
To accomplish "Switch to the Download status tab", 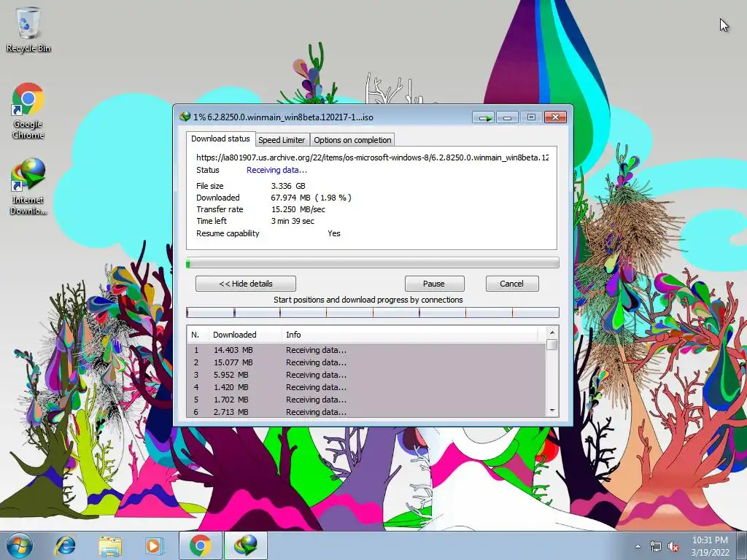I will (x=220, y=139).
